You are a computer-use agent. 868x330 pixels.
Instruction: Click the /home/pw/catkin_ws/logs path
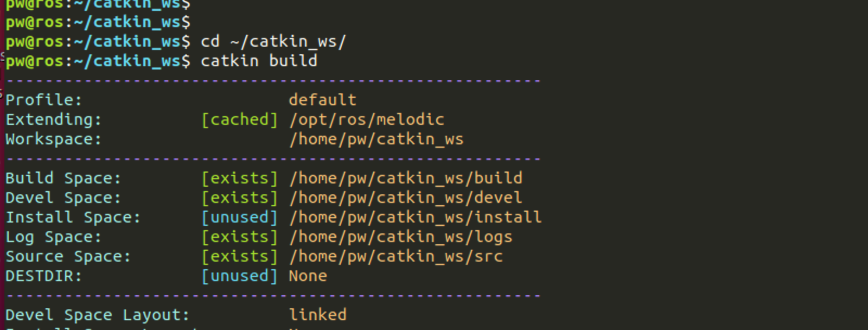click(x=401, y=237)
